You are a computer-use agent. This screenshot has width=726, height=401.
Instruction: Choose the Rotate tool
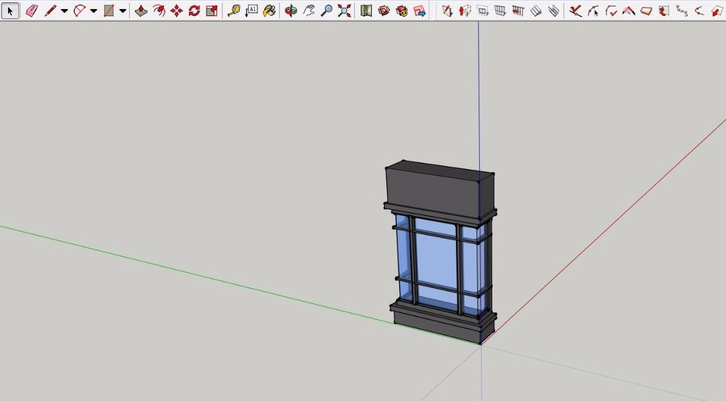pos(194,11)
